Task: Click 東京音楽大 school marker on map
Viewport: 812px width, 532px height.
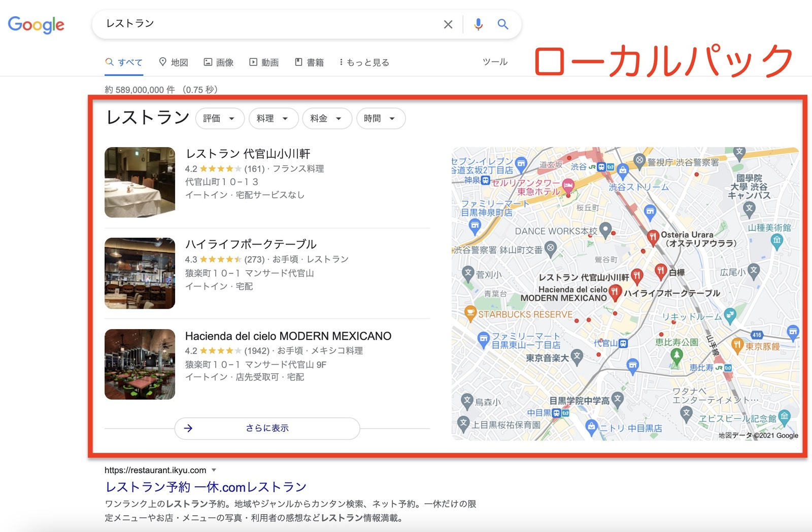Action: (x=576, y=357)
